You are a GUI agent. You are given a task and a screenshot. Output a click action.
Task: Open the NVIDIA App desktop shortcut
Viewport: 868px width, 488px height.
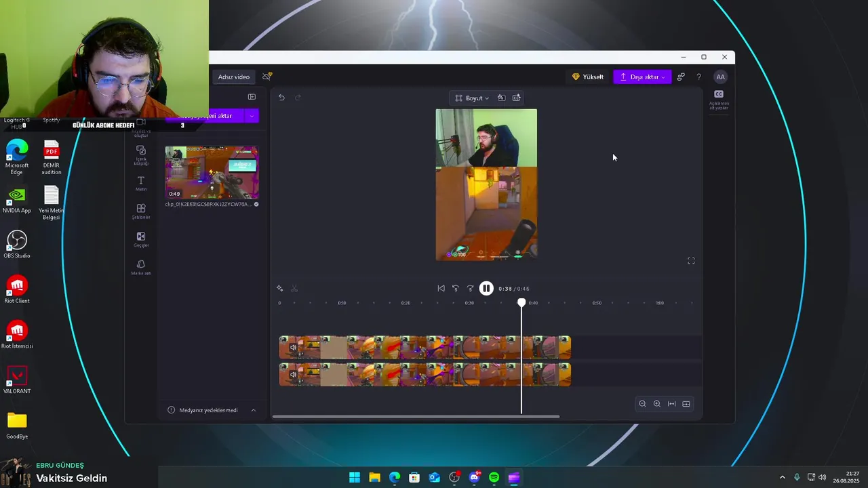point(17,201)
